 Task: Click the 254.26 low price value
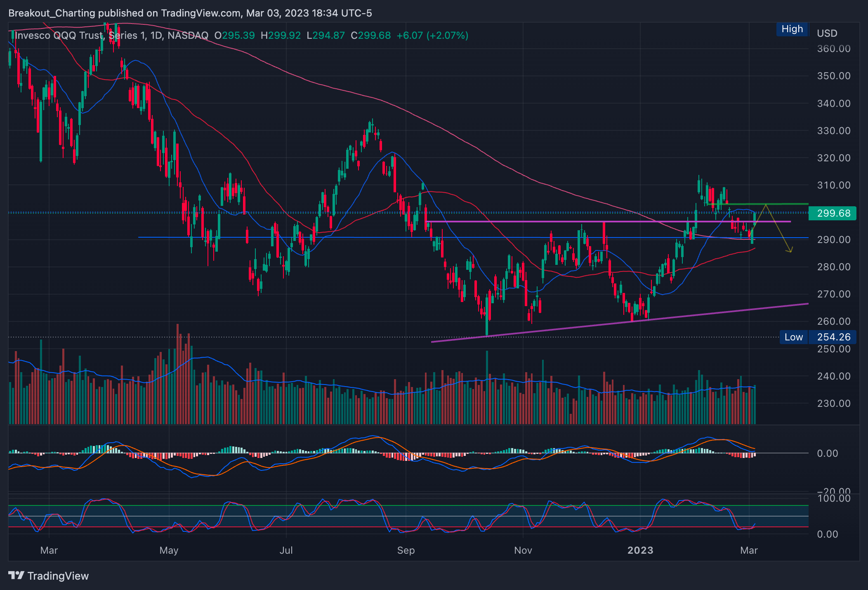(833, 337)
